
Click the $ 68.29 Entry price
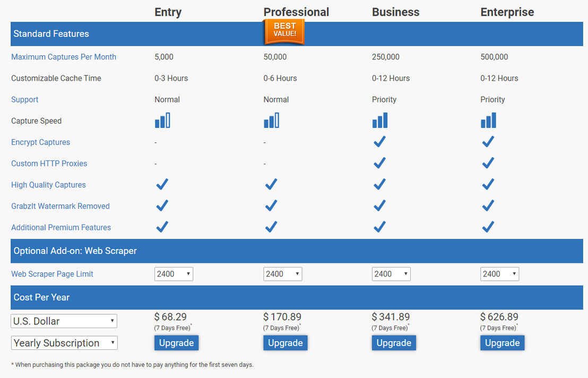point(170,317)
